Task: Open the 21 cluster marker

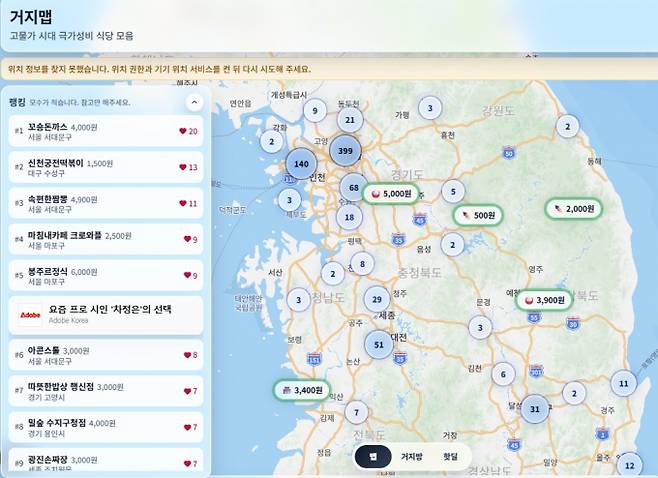Action: click(x=350, y=120)
